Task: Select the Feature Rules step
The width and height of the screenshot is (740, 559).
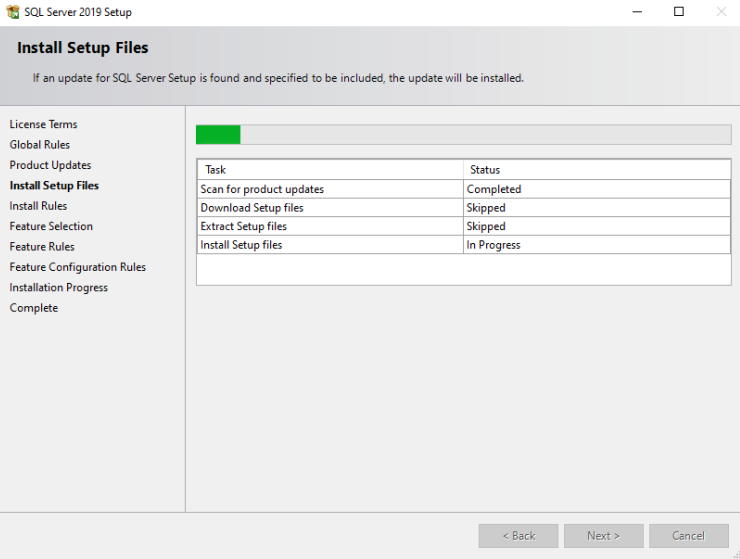Action: [42, 246]
